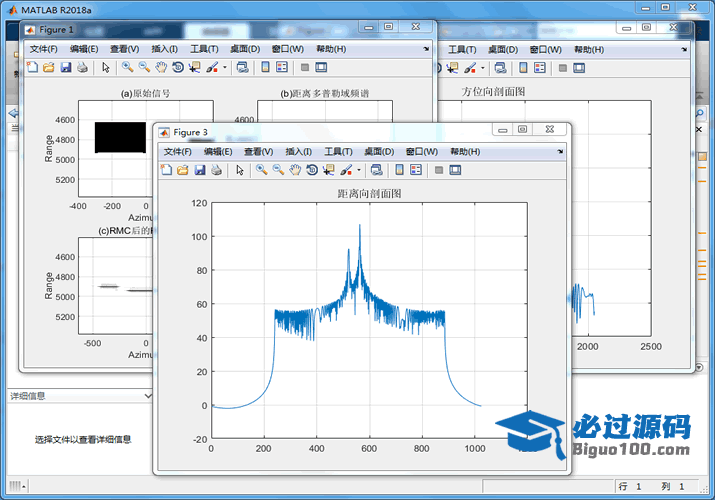Enable Pan hand tool in Figure 3
The height and width of the screenshot is (500, 715).
295,170
